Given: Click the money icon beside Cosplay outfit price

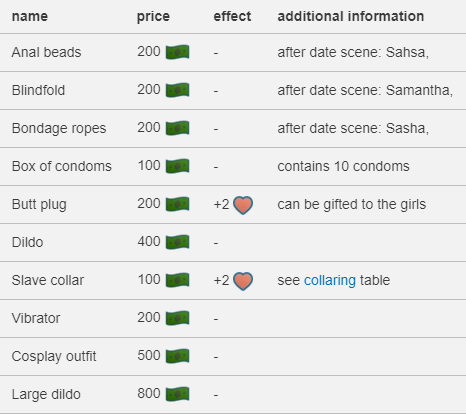Looking at the screenshot, I should (x=177, y=356).
